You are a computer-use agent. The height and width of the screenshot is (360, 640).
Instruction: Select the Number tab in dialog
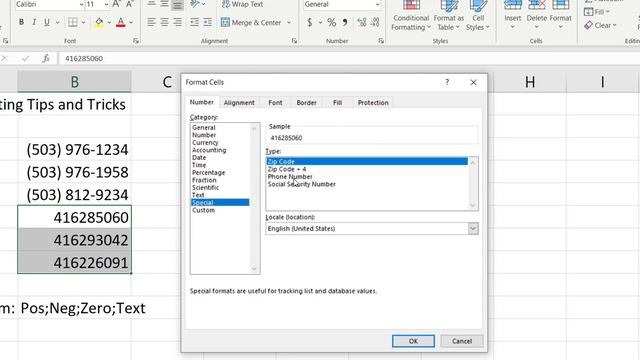[202, 102]
